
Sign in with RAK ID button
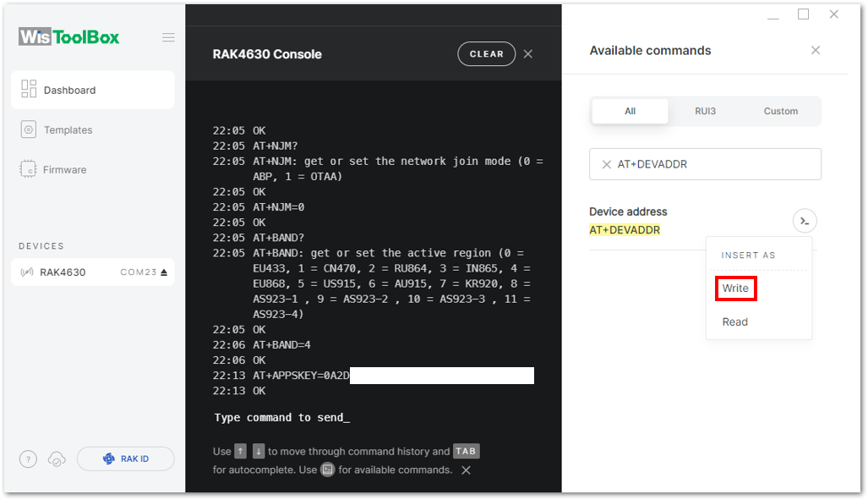(126, 459)
